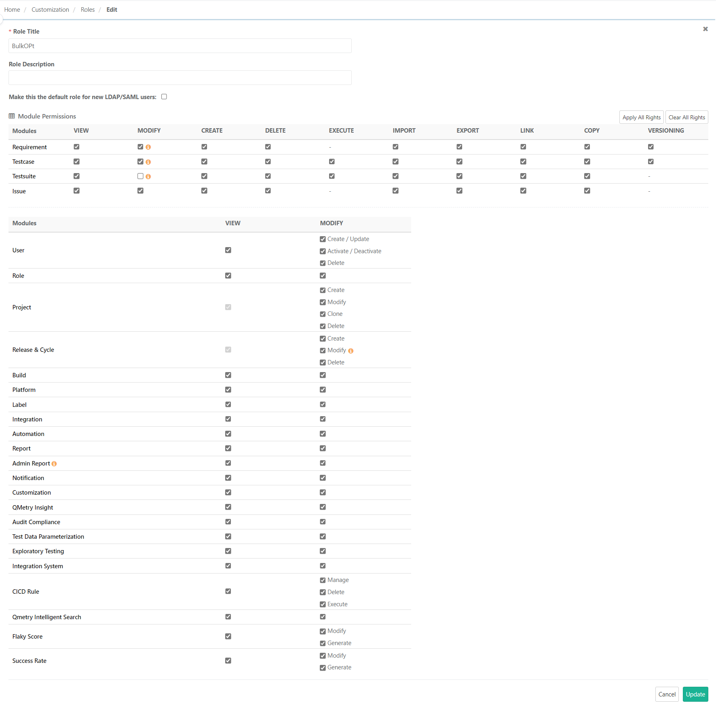This screenshot has width=716, height=728.
Task: Click the info icon beside Release & Cycle Modify
Action: pyautogui.click(x=350, y=351)
